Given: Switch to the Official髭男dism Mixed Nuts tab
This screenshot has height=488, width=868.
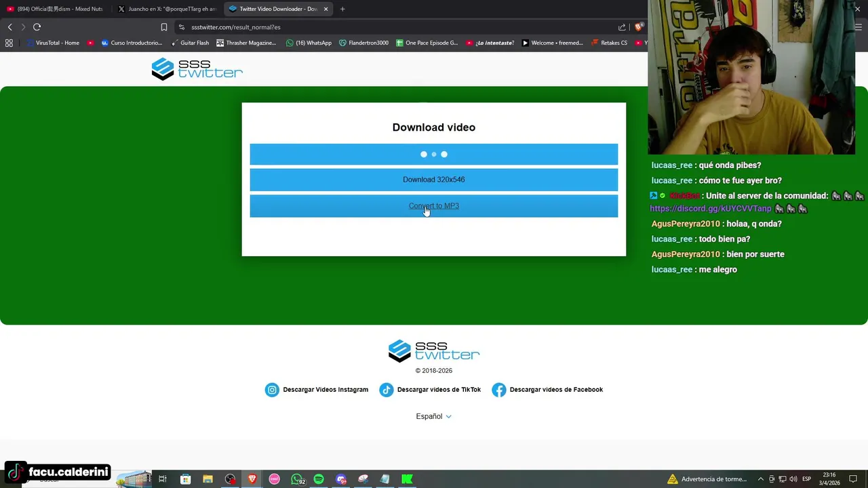Looking at the screenshot, I should tap(56, 9).
